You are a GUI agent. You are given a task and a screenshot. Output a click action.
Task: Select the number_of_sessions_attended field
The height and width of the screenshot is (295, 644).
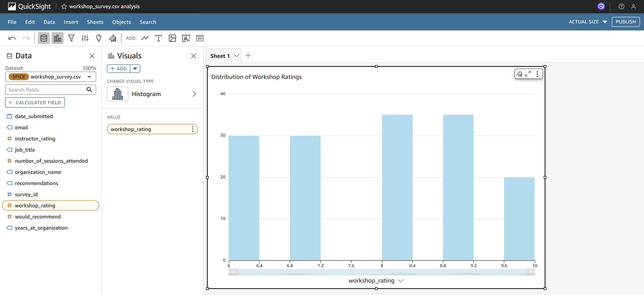[x=51, y=161]
